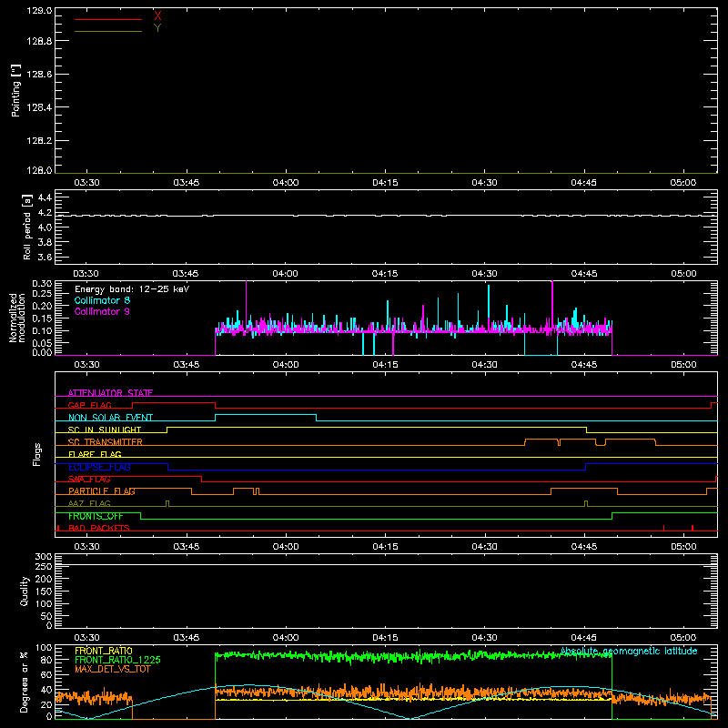Click 04:00 time label under modulation panel
This screenshot has width=728, height=728.
pyautogui.click(x=286, y=365)
